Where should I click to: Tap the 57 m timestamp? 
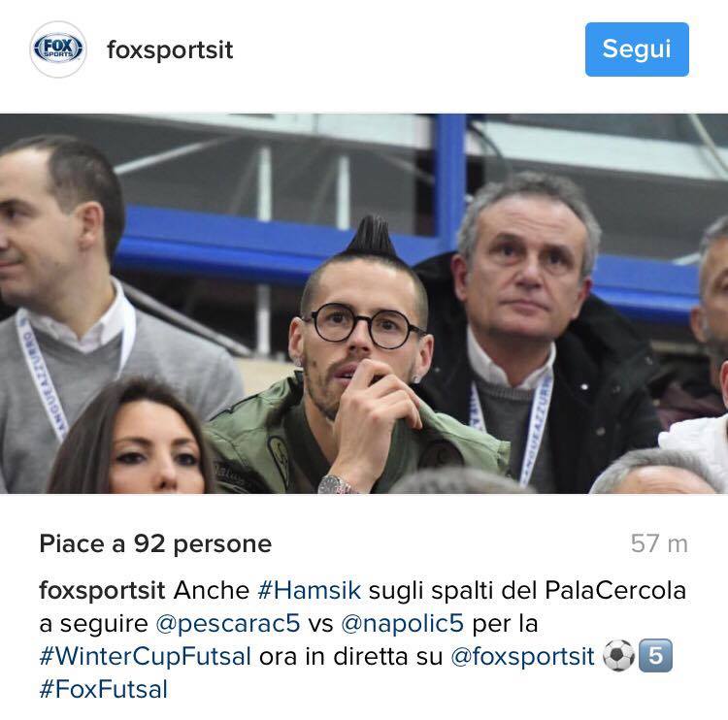coord(659,543)
